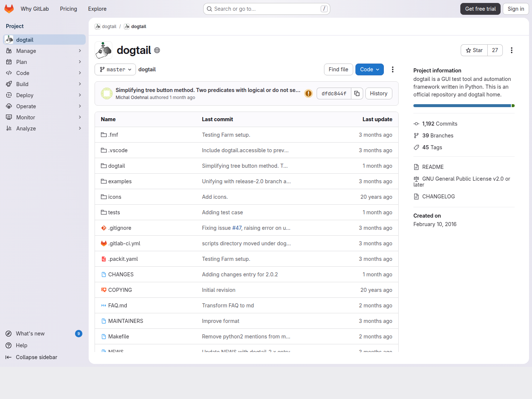Open the Code clone dropdown
Viewport: 532px width, 399px height.
369,69
